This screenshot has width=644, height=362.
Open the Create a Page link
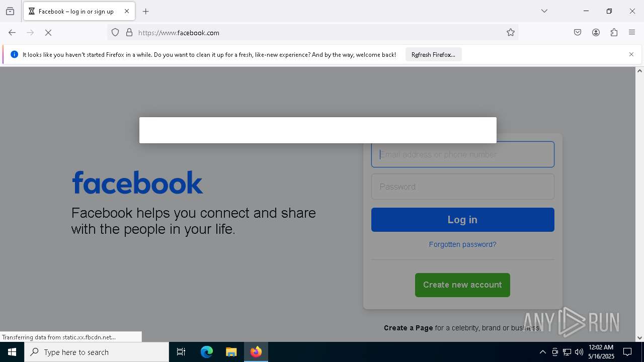click(408, 328)
